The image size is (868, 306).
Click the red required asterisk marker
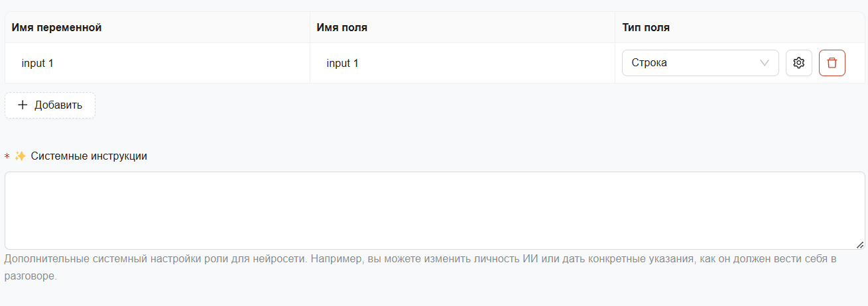7,157
